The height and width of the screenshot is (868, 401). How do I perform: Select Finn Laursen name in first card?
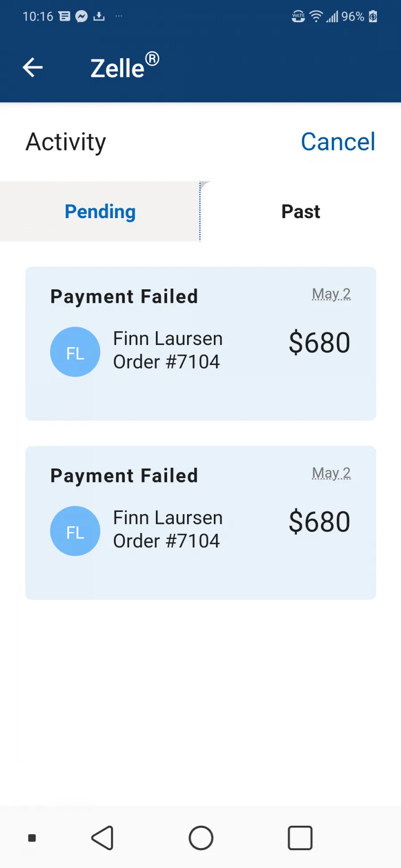(168, 338)
